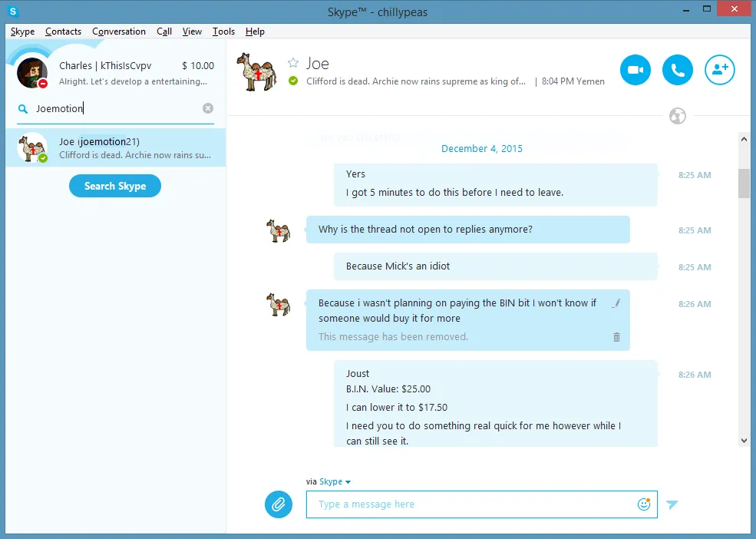
Task: Edit the BIN bit message pencil
Action: point(616,303)
